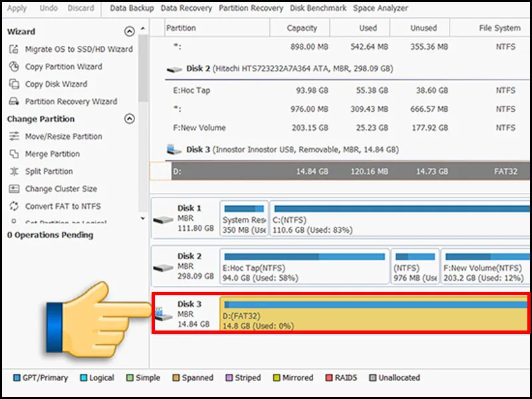Image resolution: width=532 pixels, height=399 pixels.
Task: Click sidebar scrollbar down arrow
Action: 143,218
